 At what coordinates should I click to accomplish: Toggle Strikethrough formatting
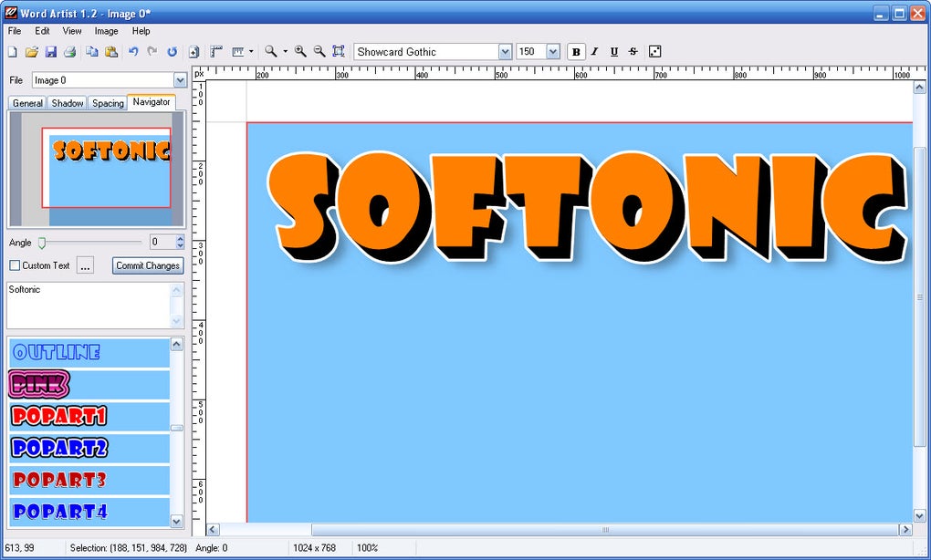click(633, 52)
